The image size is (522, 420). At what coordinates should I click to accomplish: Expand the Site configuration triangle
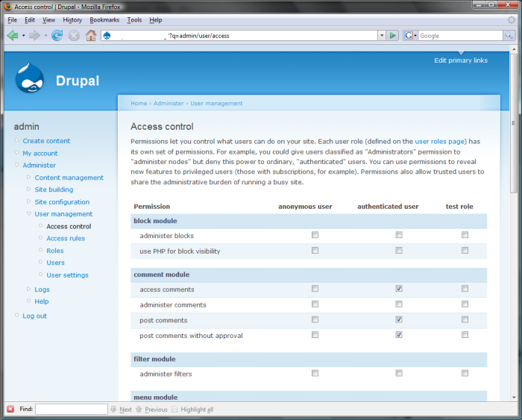[28, 201]
